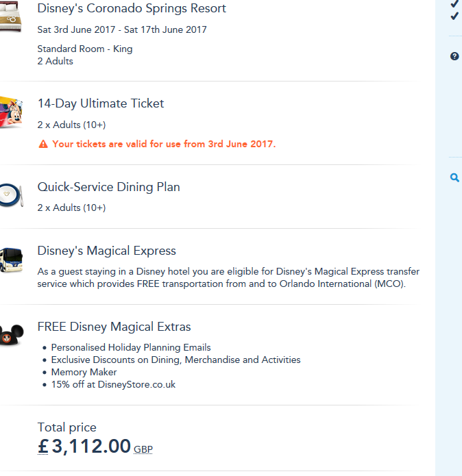
Task: Click the £3,112.00 total price amount
Action: 84,447
